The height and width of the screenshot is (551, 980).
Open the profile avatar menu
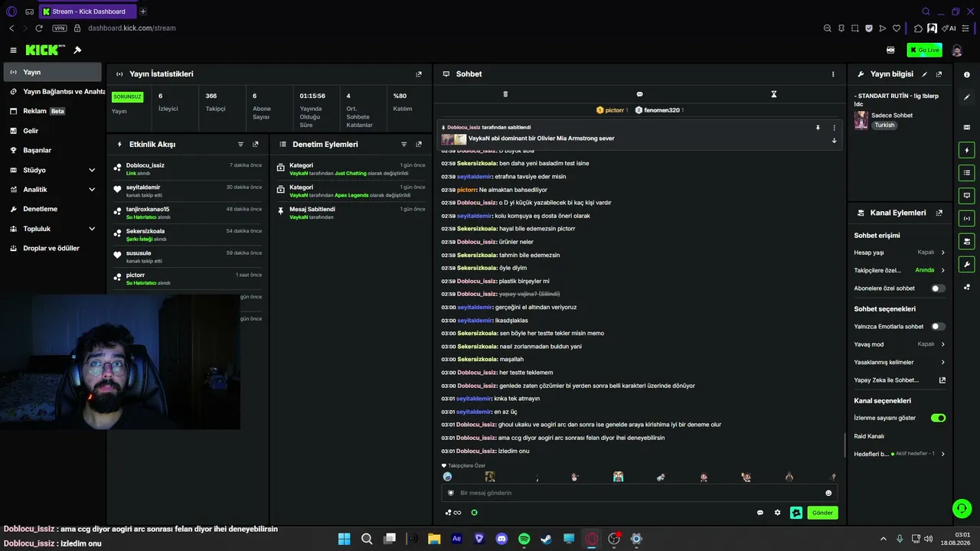pos(957,51)
